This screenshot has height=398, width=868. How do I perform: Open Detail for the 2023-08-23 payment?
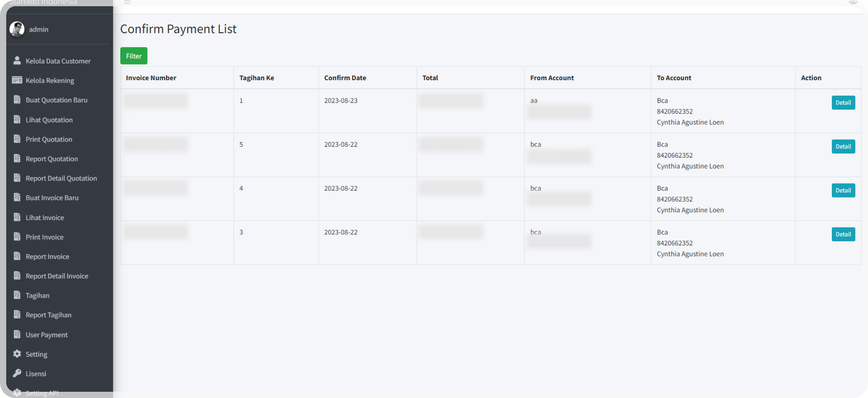click(843, 103)
